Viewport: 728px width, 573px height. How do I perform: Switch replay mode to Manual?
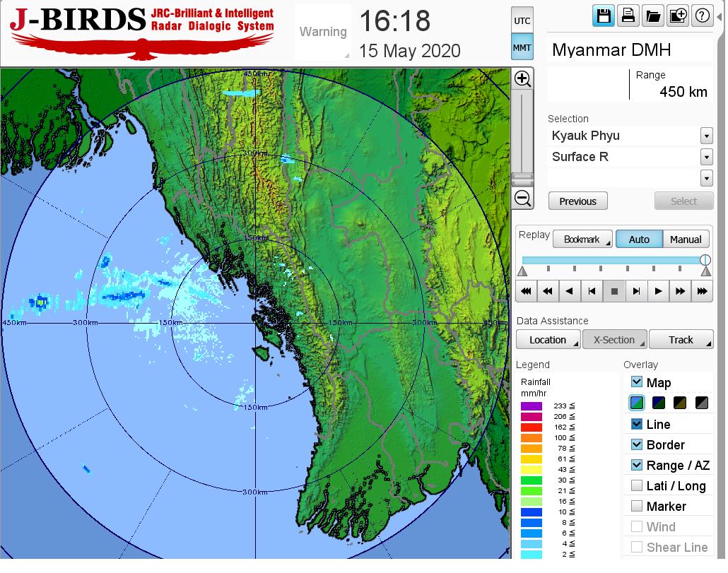[x=685, y=240]
